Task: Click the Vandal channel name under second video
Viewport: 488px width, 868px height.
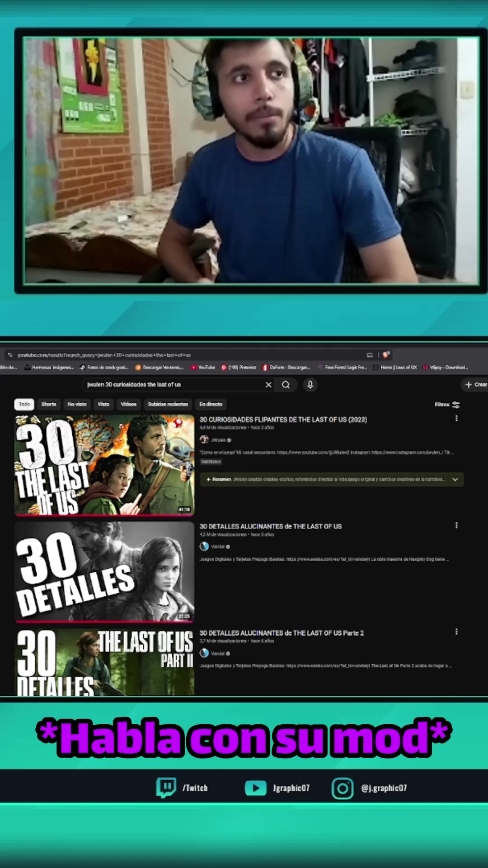Action: coord(218,547)
